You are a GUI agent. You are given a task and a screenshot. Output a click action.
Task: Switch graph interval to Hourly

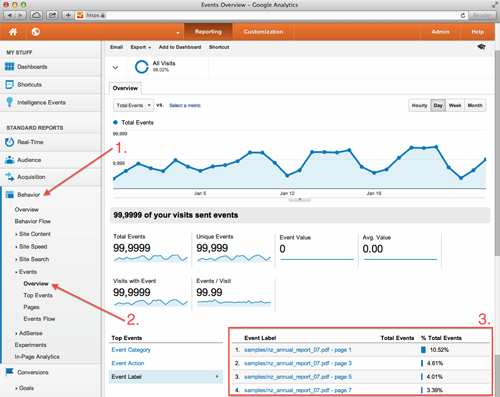click(x=419, y=105)
